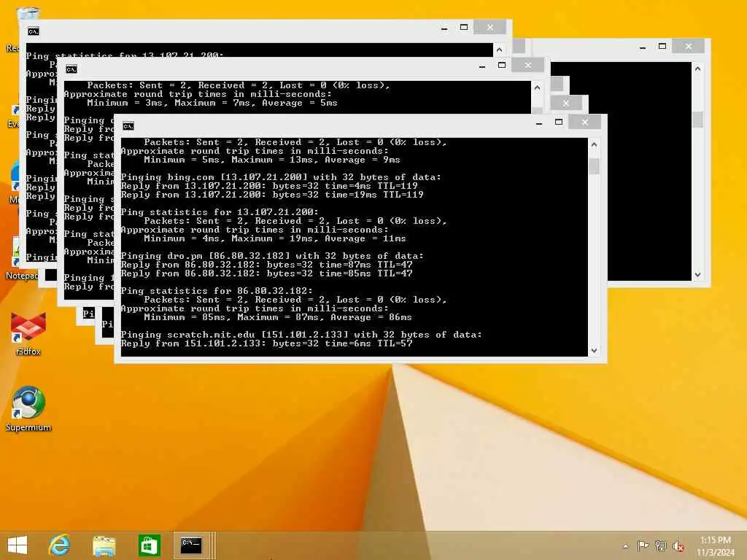Click the front cmd window's scrollbar thumb

594,166
